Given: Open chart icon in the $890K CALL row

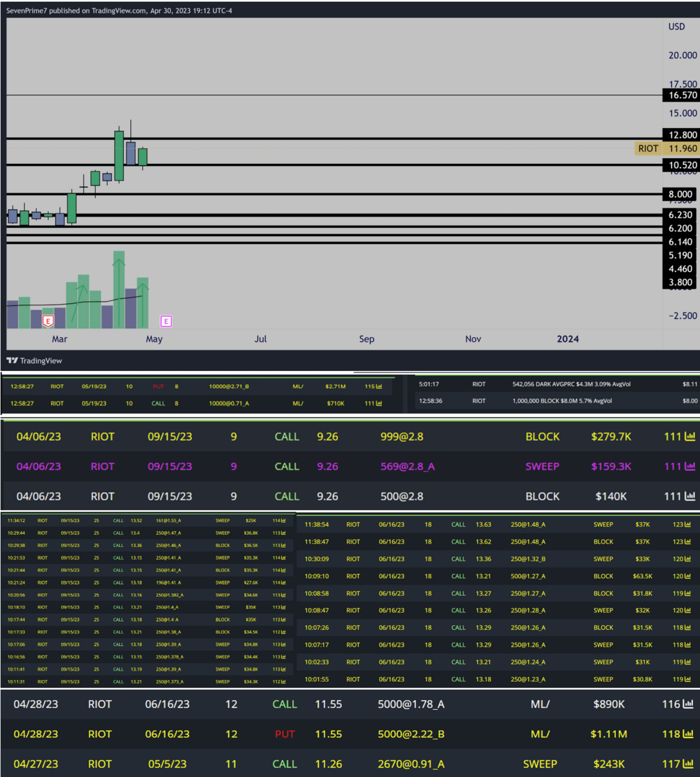Looking at the screenshot, I should click(688, 704).
